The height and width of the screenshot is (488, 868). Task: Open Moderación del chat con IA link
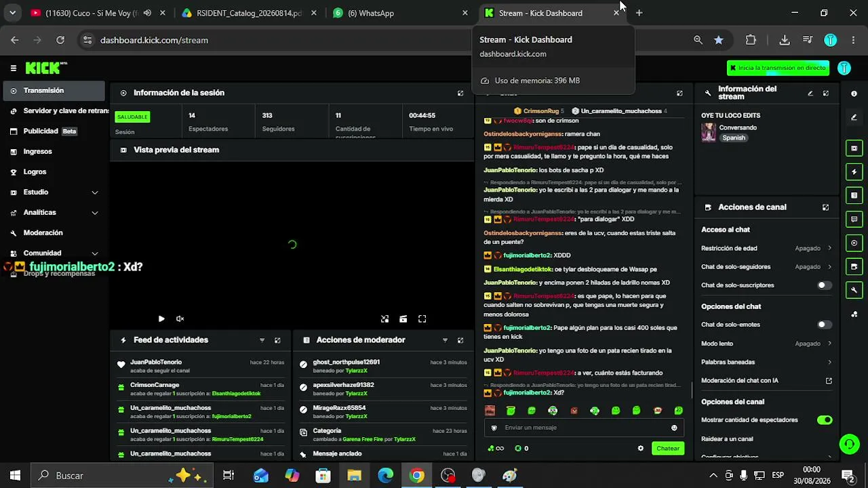766,380
